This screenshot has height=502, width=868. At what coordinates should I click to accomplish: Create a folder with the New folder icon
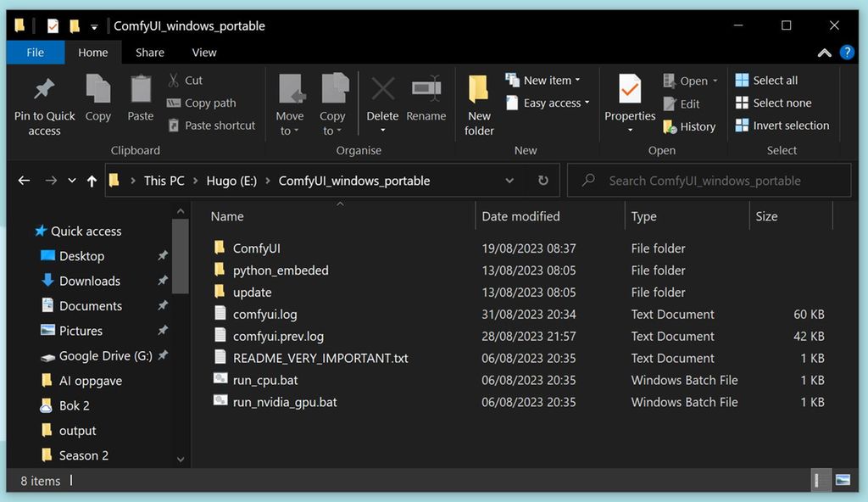click(478, 98)
